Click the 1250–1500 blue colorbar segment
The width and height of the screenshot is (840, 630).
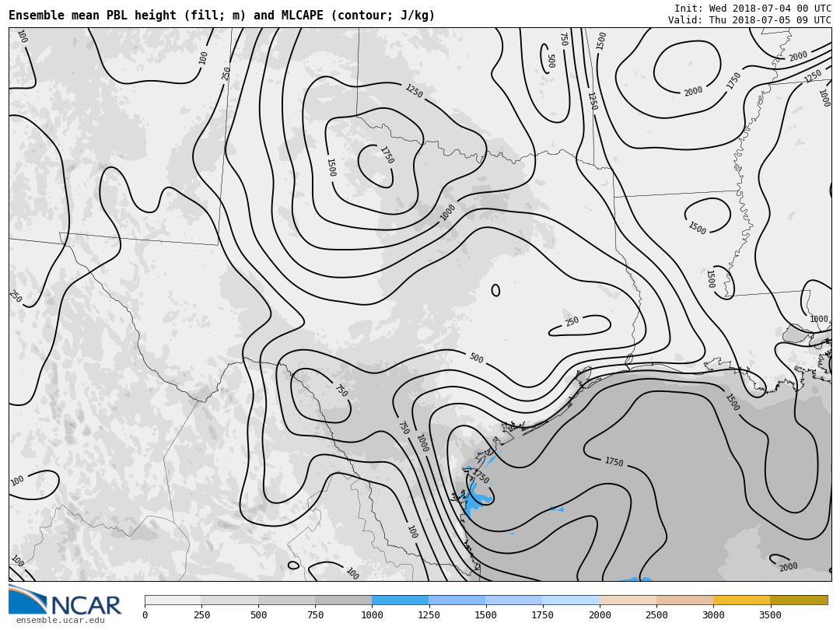(x=457, y=600)
